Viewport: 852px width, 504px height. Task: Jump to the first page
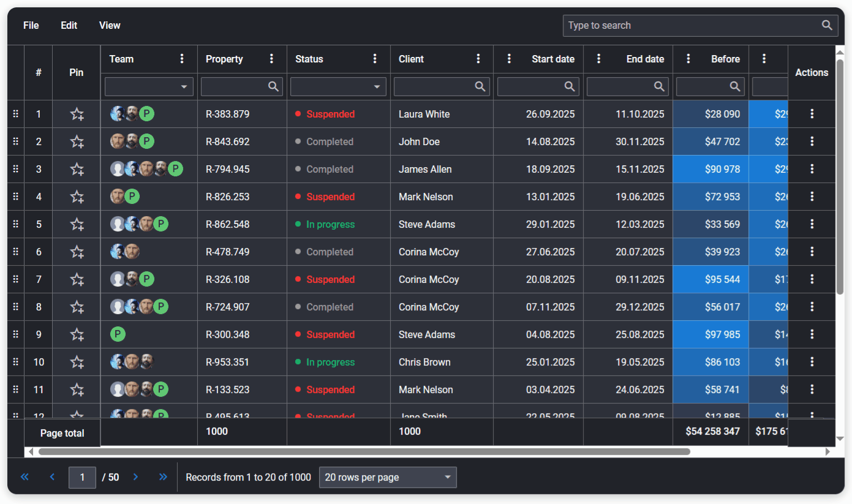coord(25,477)
